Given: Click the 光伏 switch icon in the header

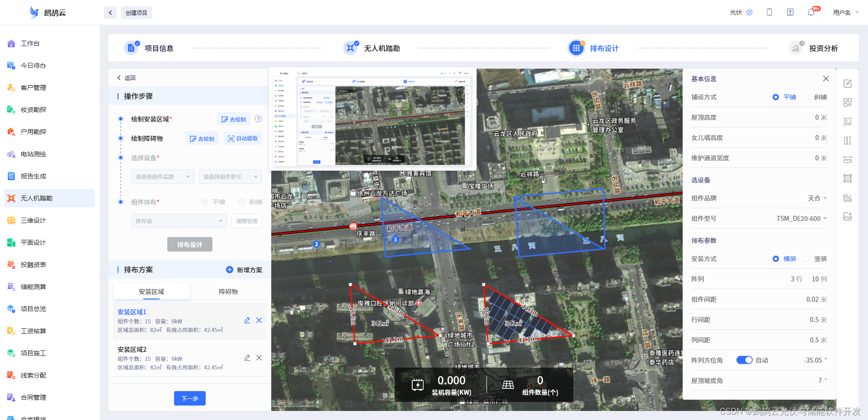Looking at the screenshot, I should pyautogui.click(x=750, y=13).
